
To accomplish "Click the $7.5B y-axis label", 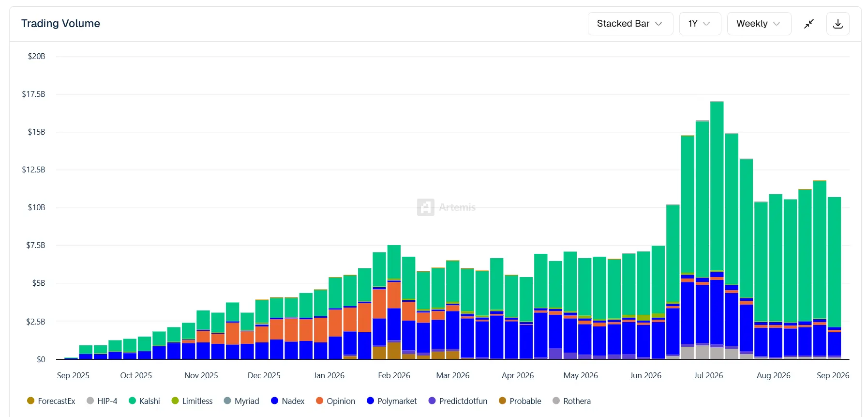I will (36, 245).
